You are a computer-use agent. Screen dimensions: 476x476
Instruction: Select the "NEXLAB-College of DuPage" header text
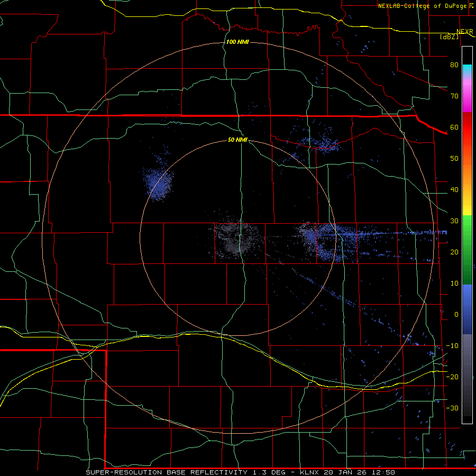[x=423, y=6]
